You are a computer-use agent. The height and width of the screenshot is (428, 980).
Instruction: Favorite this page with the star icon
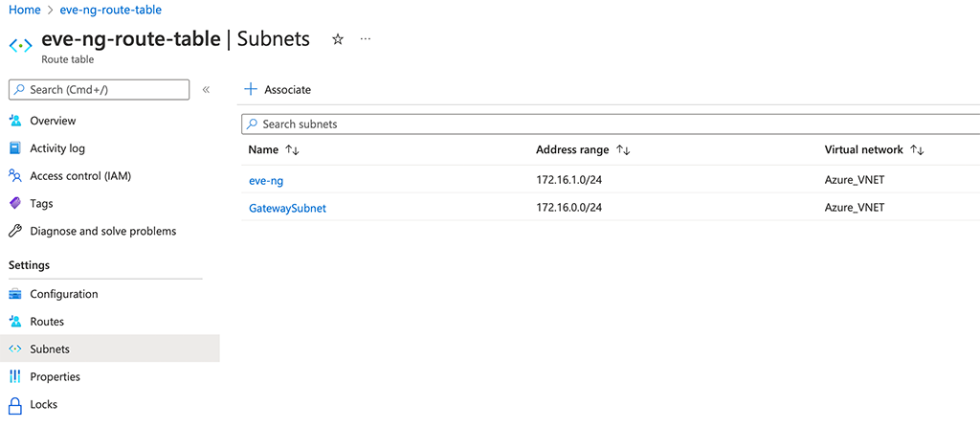pyautogui.click(x=338, y=39)
